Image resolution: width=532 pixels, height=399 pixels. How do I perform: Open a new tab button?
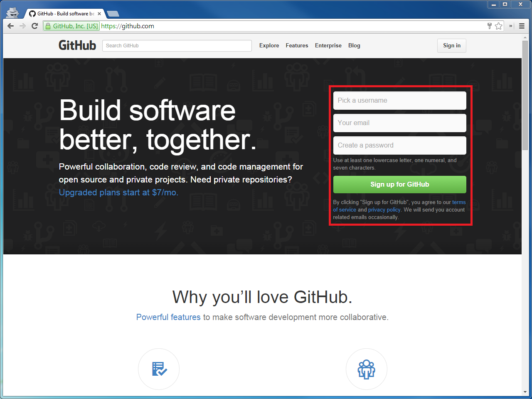pos(113,14)
